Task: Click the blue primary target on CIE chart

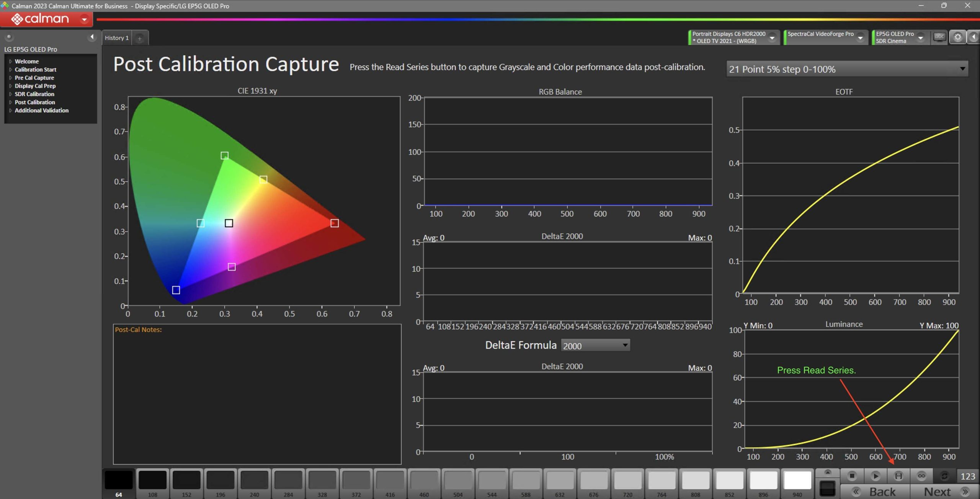Action: tap(176, 290)
